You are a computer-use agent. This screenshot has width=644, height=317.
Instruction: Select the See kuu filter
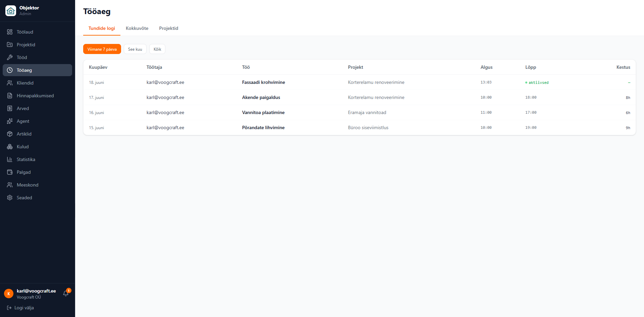[x=135, y=49]
